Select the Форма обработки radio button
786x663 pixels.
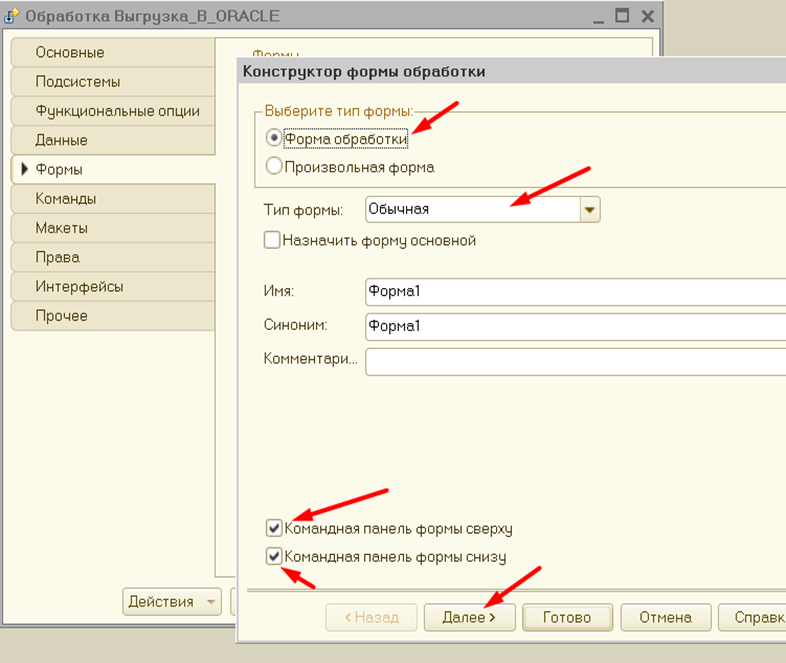click(274, 137)
